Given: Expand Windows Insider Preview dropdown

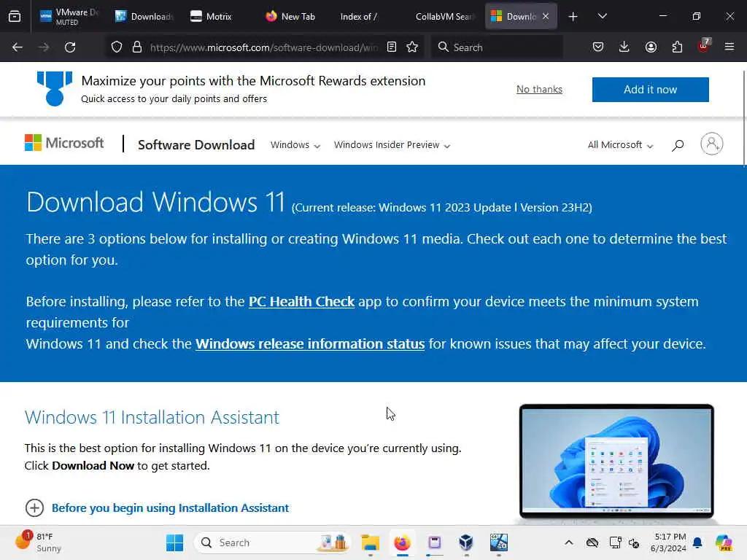Looking at the screenshot, I should click(x=392, y=145).
